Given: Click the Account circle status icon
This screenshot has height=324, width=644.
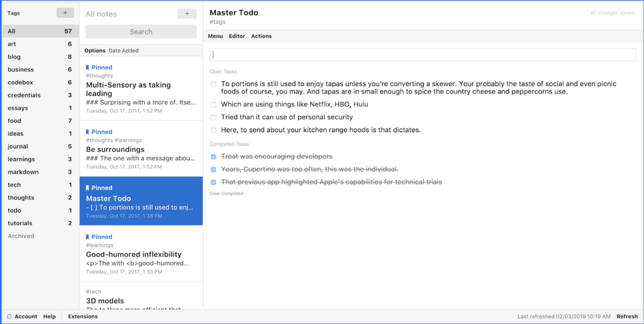Looking at the screenshot, I should pyautogui.click(x=9, y=316).
